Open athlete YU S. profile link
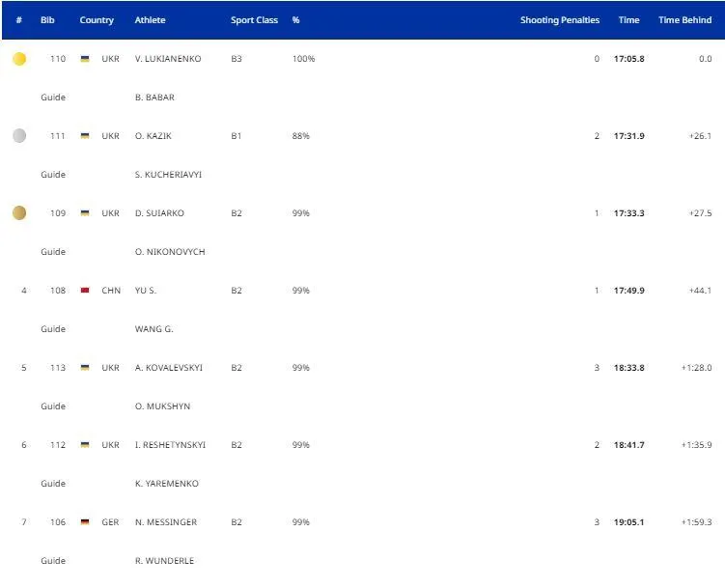Image resolution: width=725 pixels, height=588 pixels. point(146,291)
